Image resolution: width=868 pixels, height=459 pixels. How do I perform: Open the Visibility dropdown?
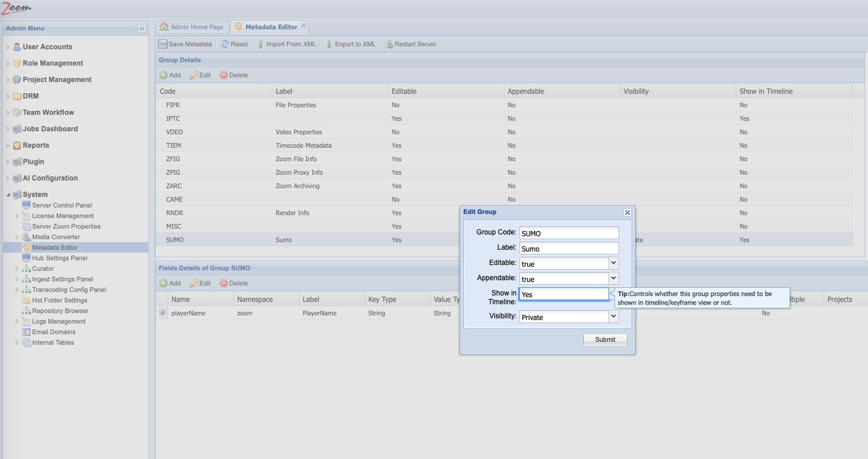click(x=613, y=317)
